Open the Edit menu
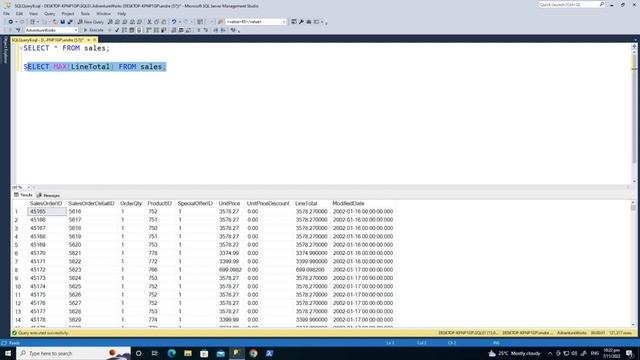The width and height of the screenshot is (640, 360). click(x=19, y=13)
